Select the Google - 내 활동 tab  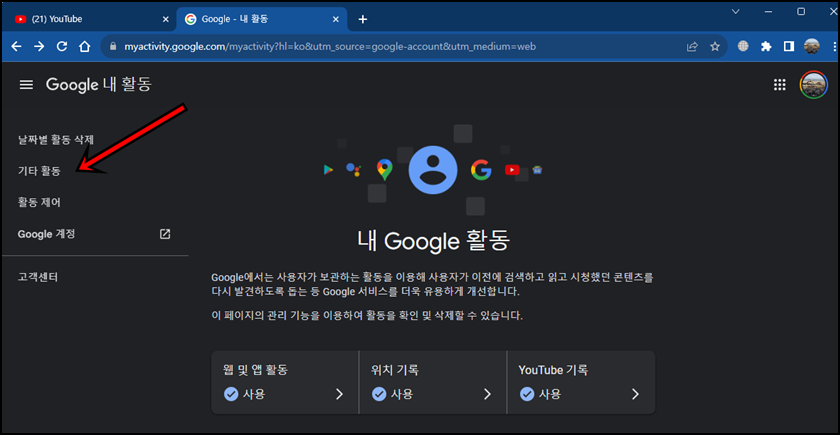pyautogui.click(x=261, y=19)
